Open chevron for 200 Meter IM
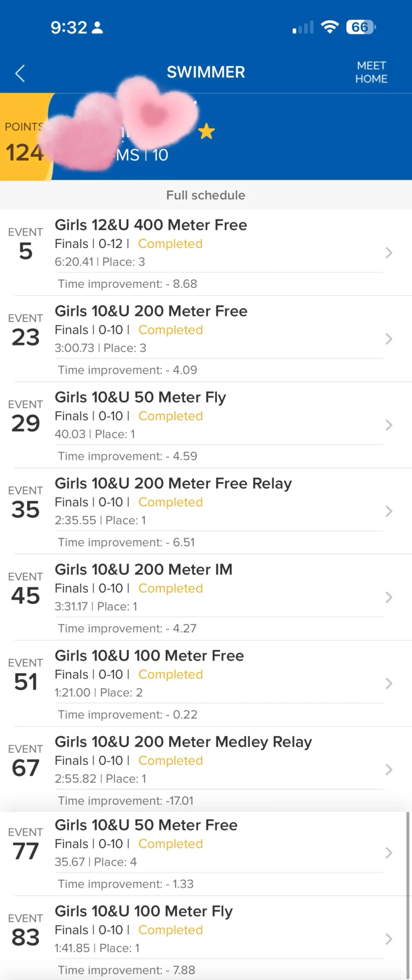 (389, 597)
